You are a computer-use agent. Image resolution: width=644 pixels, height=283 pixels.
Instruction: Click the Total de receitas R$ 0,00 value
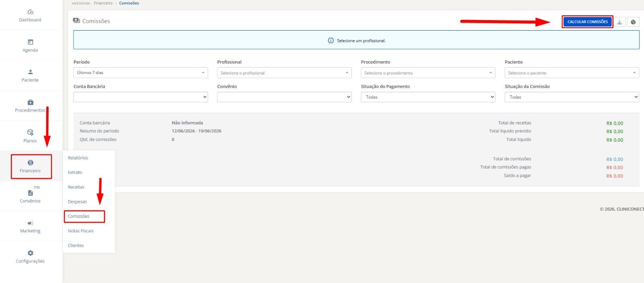pos(615,123)
